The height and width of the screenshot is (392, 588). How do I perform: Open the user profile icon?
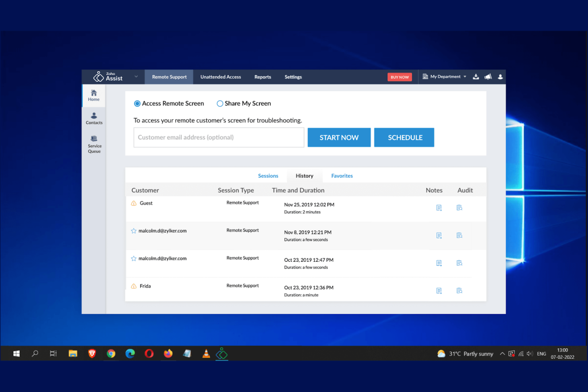500,77
